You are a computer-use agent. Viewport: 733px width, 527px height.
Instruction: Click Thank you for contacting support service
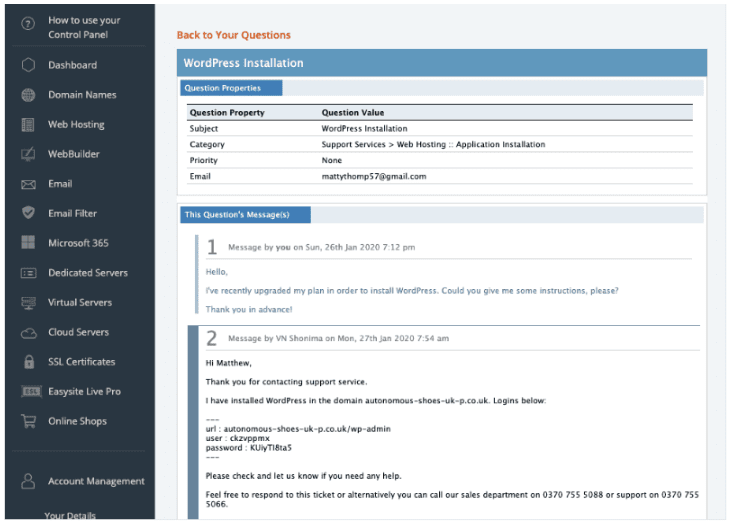click(x=286, y=382)
